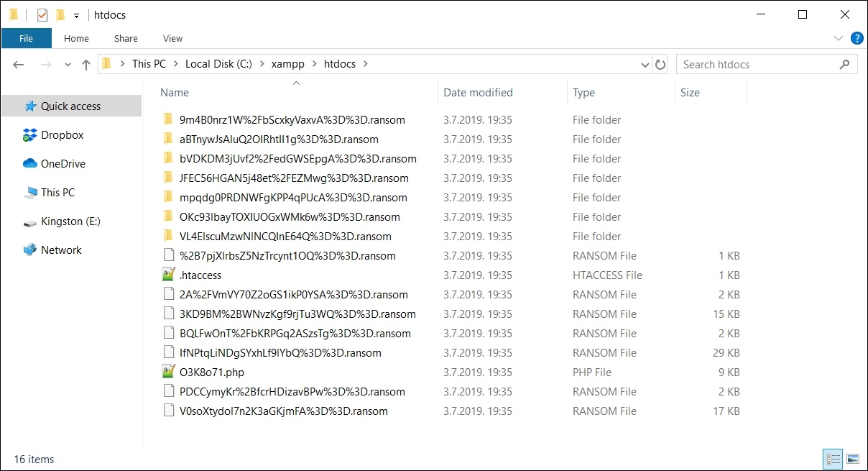The height and width of the screenshot is (471, 868).
Task: Open Recent locations dropdown arrow
Action: pyautogui.click(x=68, y=64)
